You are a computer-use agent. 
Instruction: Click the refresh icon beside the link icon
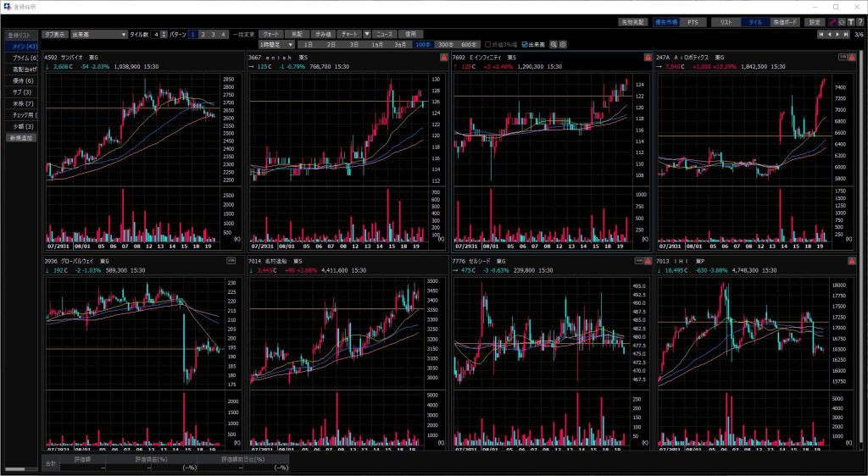coord(841,22)
